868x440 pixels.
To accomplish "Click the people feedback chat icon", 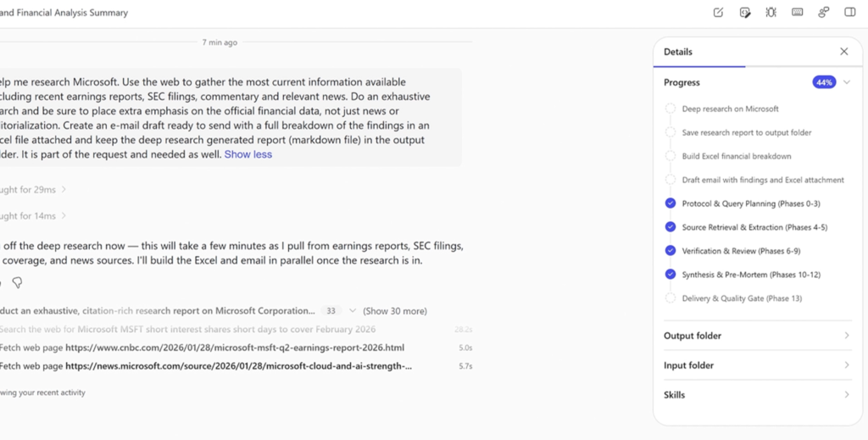I will [823, 13].
